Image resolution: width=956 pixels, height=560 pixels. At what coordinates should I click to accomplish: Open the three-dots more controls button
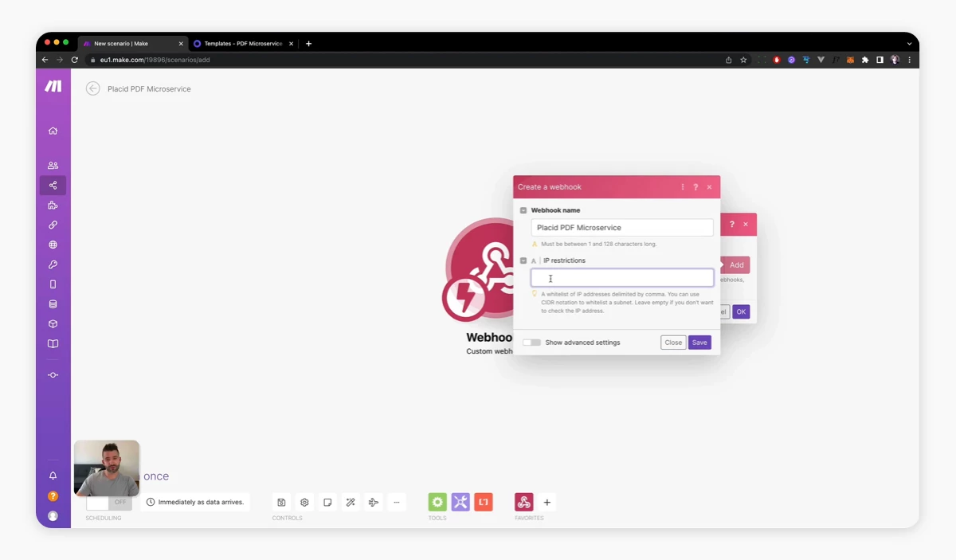click(x=397, y=503)
